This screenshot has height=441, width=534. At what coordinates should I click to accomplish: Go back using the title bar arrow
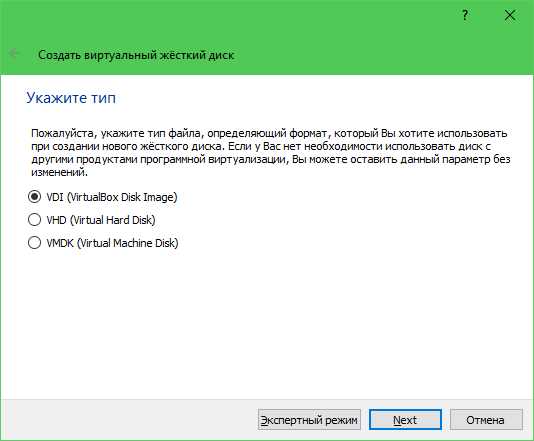click(14, 54)
